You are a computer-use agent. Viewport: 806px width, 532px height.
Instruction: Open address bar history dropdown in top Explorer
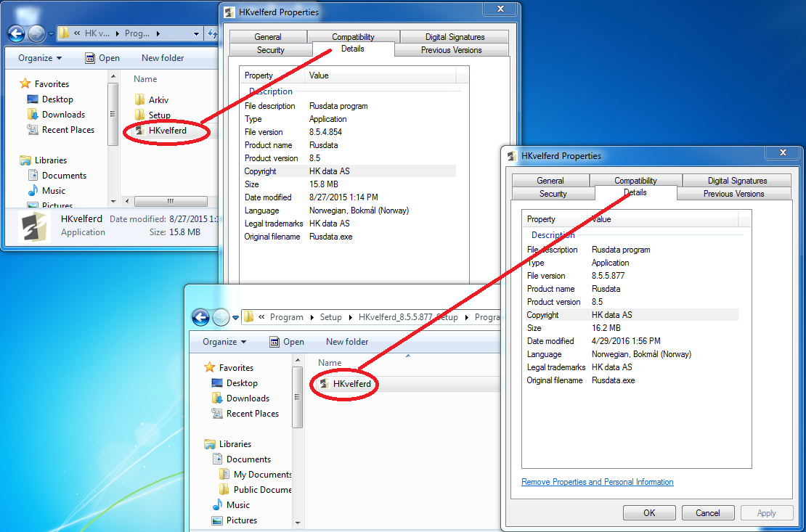pyautogui.click(x=196, y=34)
